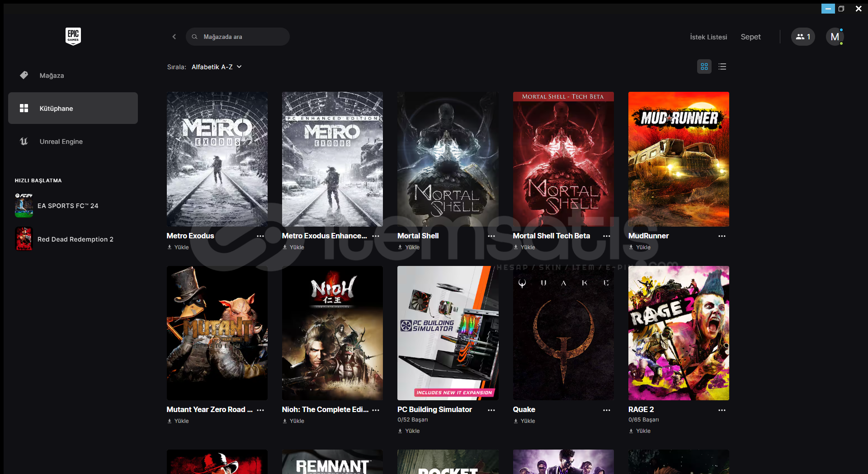Screen dimensions: 868x474
Task: Open Mutant Year Zero cover thumbnail
Action: tap(217, 333)
